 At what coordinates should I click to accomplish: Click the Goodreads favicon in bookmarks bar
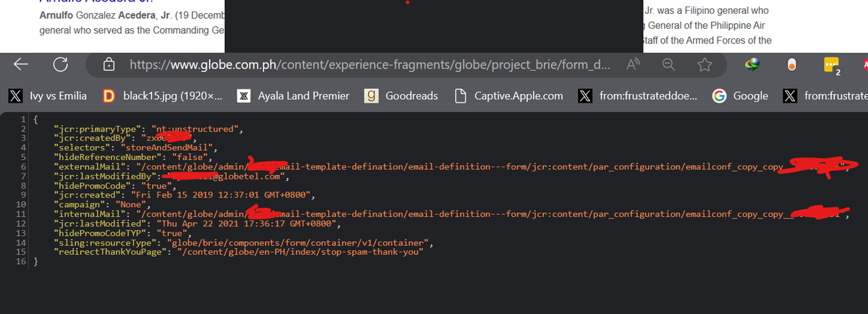click(x=372, y=96)
